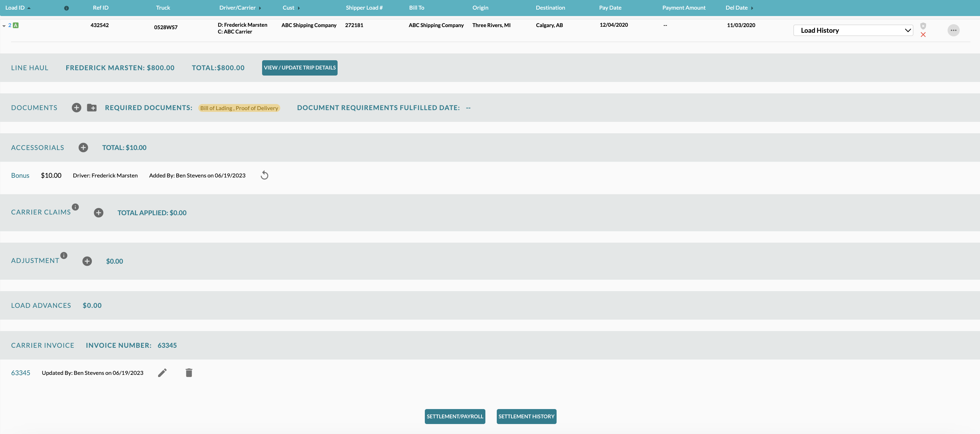Image resolution: width=980 pixels, height=434 pixels.
Task: Click the Adjustment $0.00 amount
Action: pos(114,261)
